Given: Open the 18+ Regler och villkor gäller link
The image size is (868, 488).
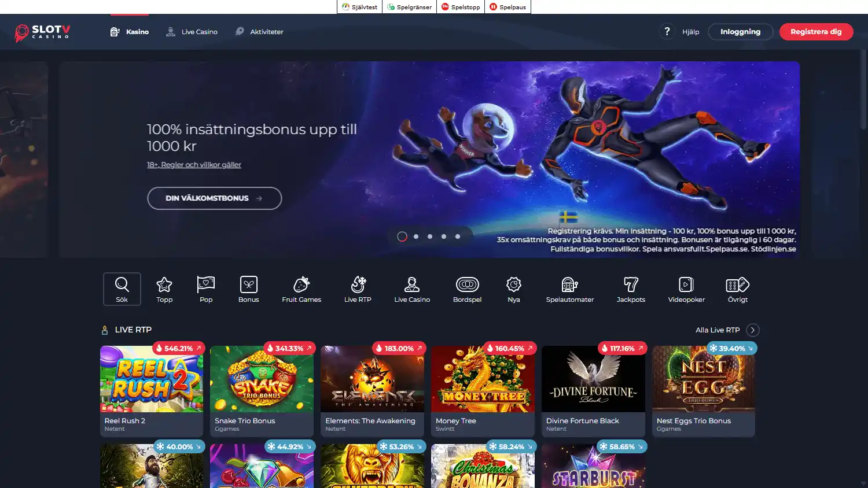Looking at the screenshot, I should pyautogui.click(x=194, y=165).
